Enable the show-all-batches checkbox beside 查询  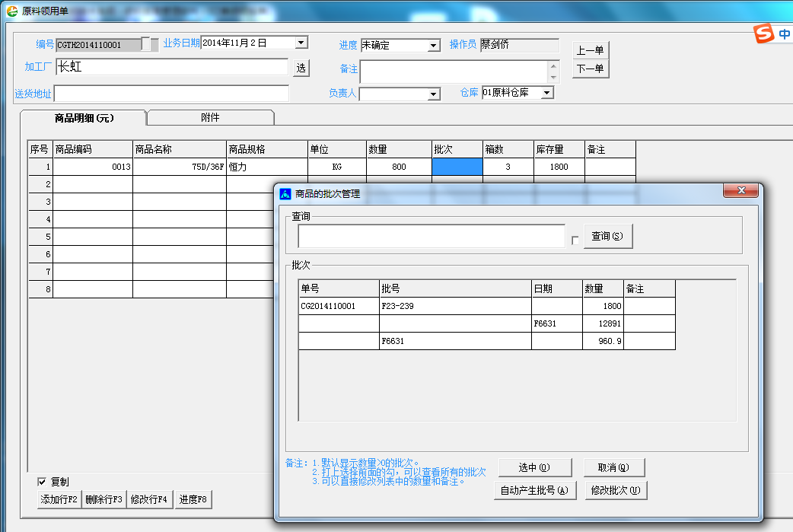pyautogui.click(x=575, y=241)
